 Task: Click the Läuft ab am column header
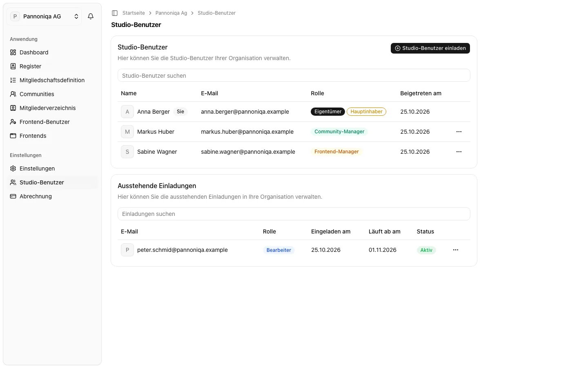(385, 231)
